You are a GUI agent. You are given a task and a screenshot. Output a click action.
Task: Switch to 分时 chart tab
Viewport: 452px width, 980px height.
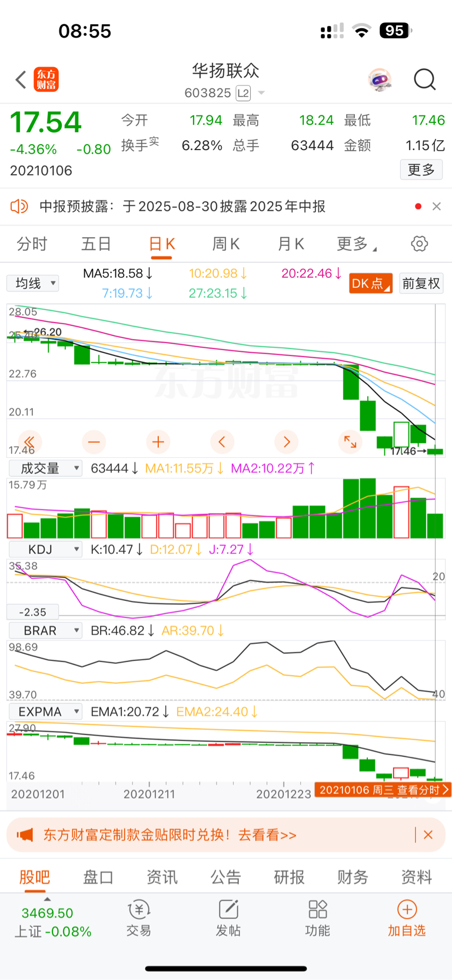tap(32, 244)
